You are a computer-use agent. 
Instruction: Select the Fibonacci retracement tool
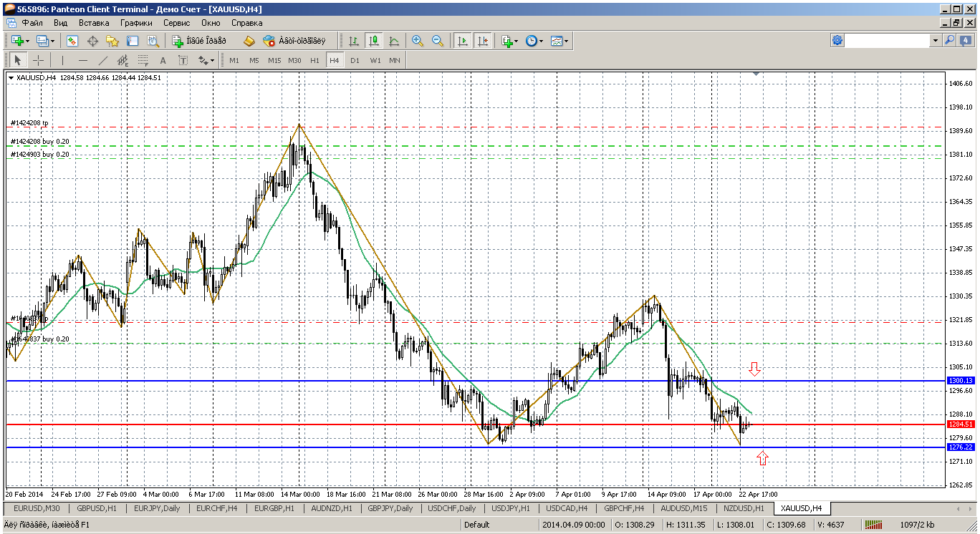[x=143, y=60]
